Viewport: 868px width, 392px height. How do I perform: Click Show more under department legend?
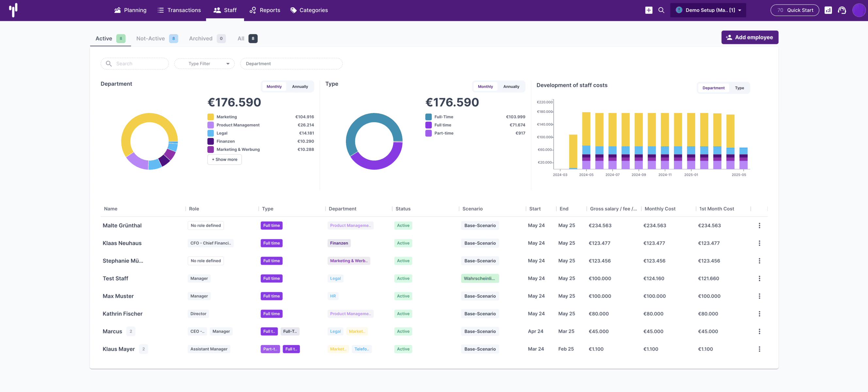224,159
